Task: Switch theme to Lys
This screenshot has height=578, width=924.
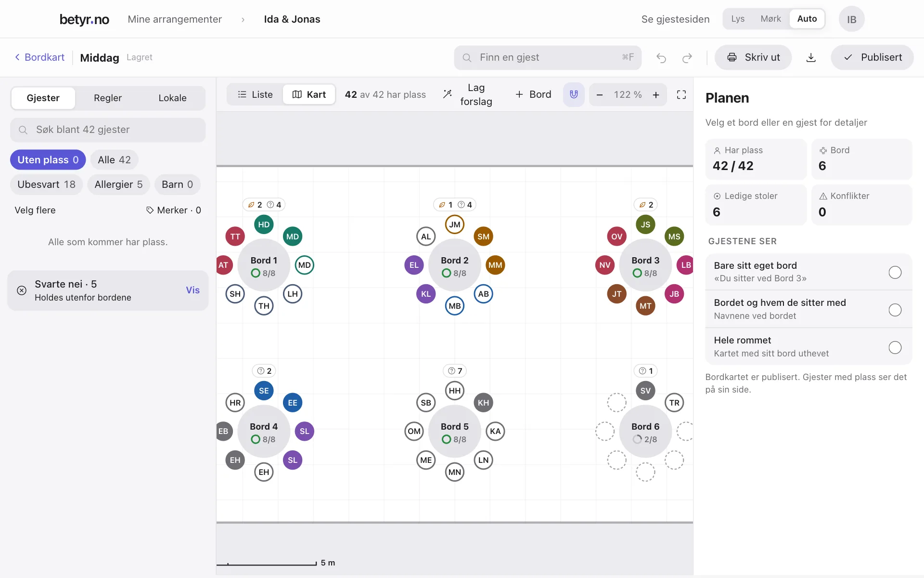Action: [738, 19]
